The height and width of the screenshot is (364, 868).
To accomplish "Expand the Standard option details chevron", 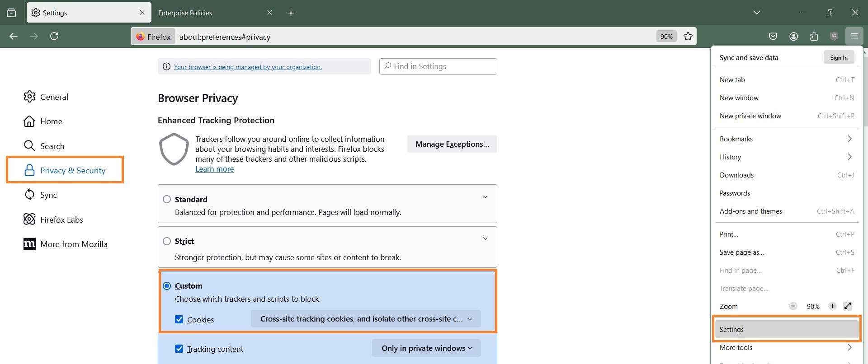I will [x=485, y=197].
